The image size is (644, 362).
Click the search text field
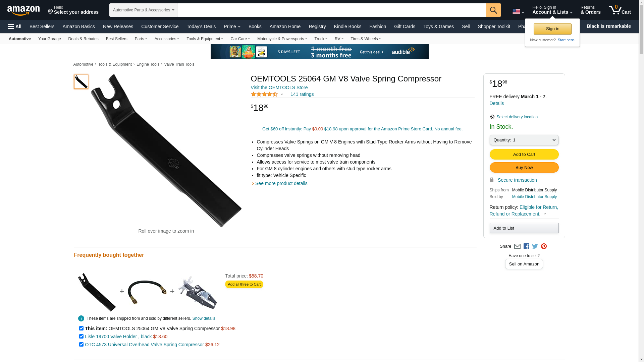331,10
